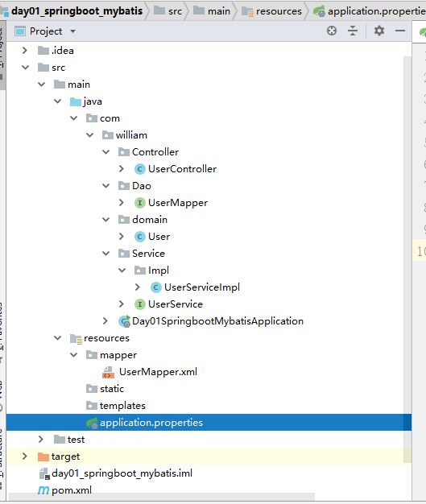Click the UserMapper.xml file icon
This screenshot has height=504, width=426.
click(x=108, y=372)
